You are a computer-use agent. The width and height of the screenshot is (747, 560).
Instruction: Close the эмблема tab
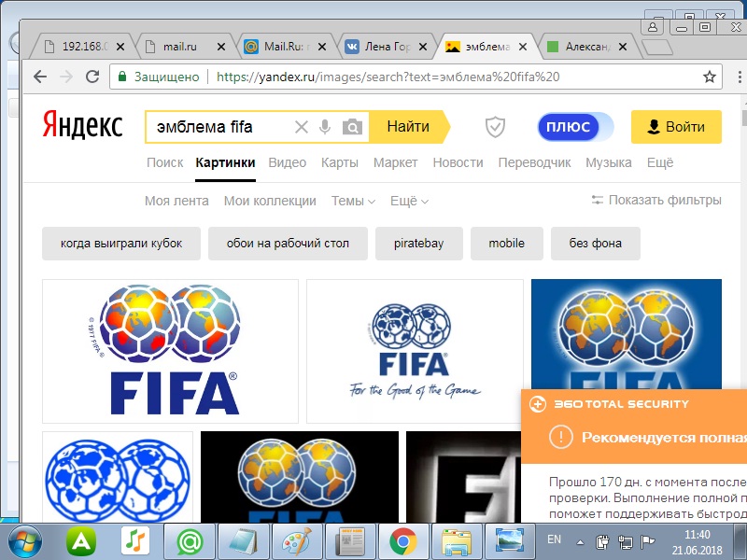[x=523, y=47]
